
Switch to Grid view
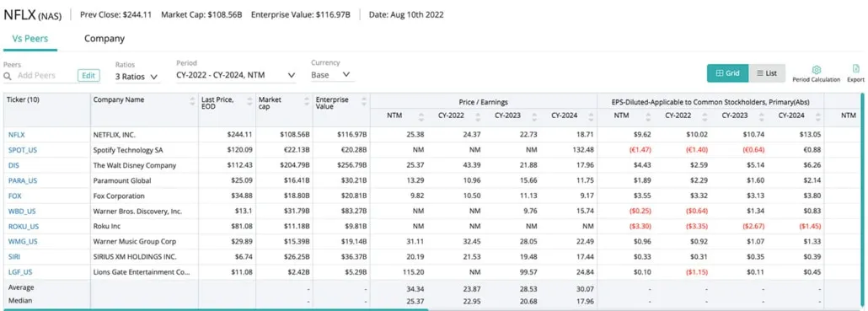pyautogui.click(x=727, y=73)
